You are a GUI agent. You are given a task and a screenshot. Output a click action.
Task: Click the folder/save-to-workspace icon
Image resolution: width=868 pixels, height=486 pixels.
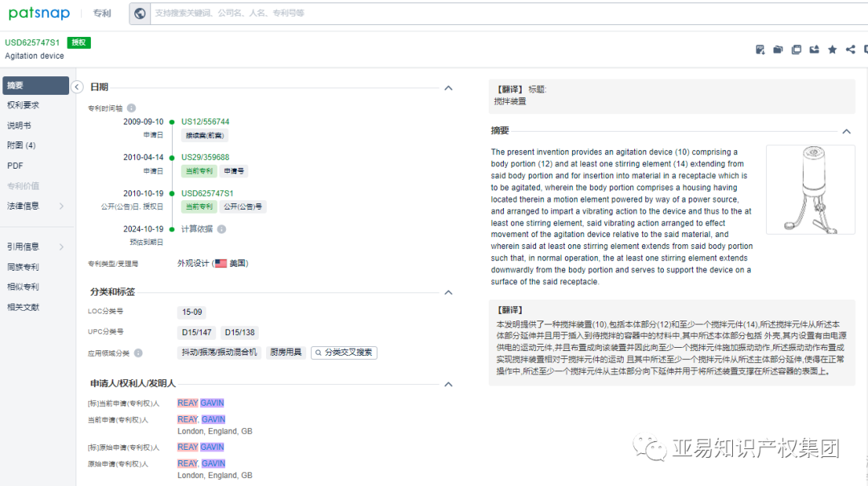point(778,49)
